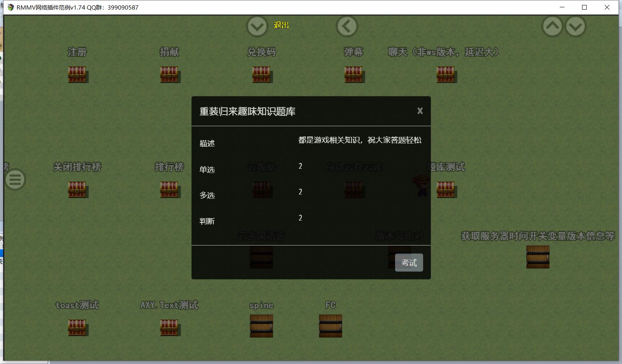Image resolution: width=622 pixels, height=364 pixels.
Task: Click the 单选 row label
Action: click(x=207, y=170)
